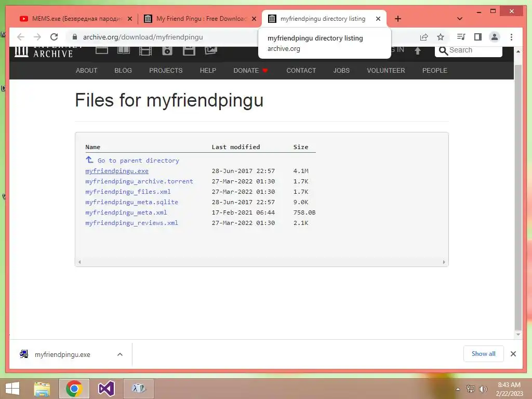This screenshot has height=399, width=532.
Task: Close the My Friend Pingu tab
Action: point(254,19)
